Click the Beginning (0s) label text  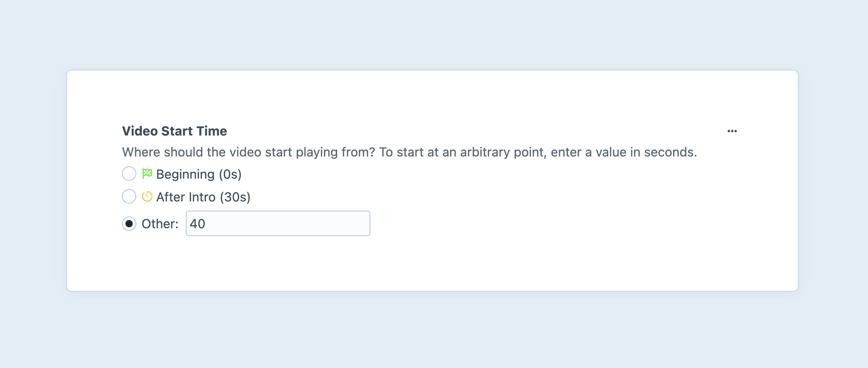point(199,174)
